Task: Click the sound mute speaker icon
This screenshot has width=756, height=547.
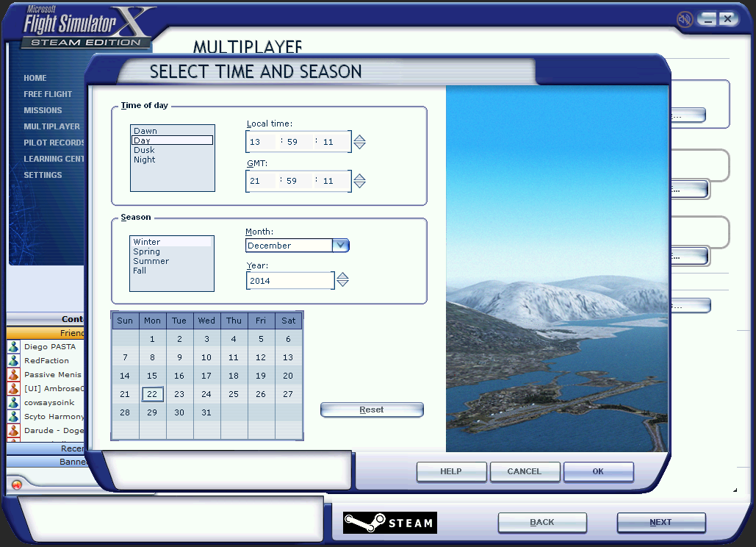Action: pos(685,19)
